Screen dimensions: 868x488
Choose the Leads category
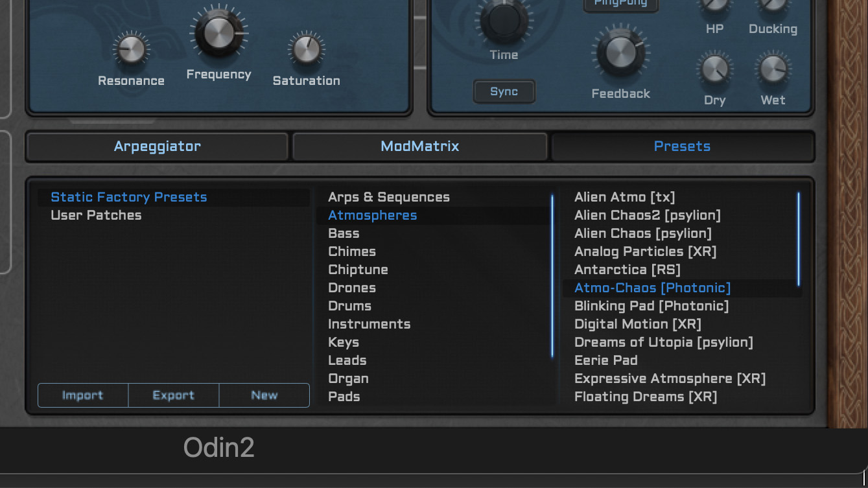tap(433, 360)
